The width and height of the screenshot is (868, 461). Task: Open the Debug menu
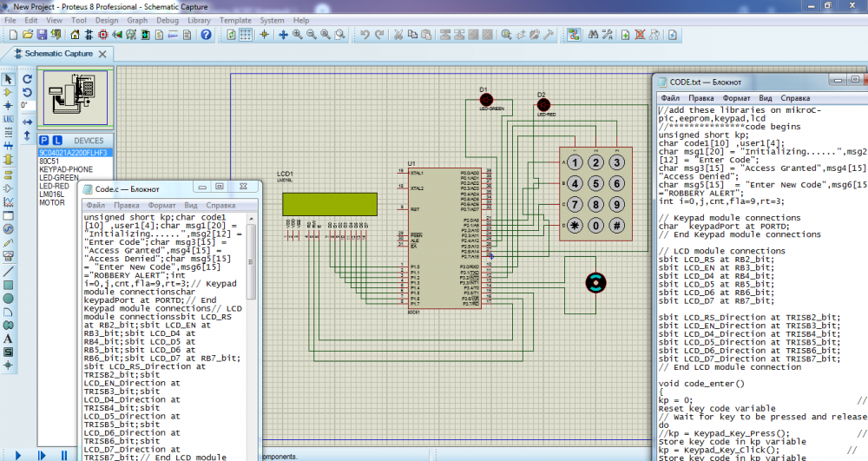[168, 19]
